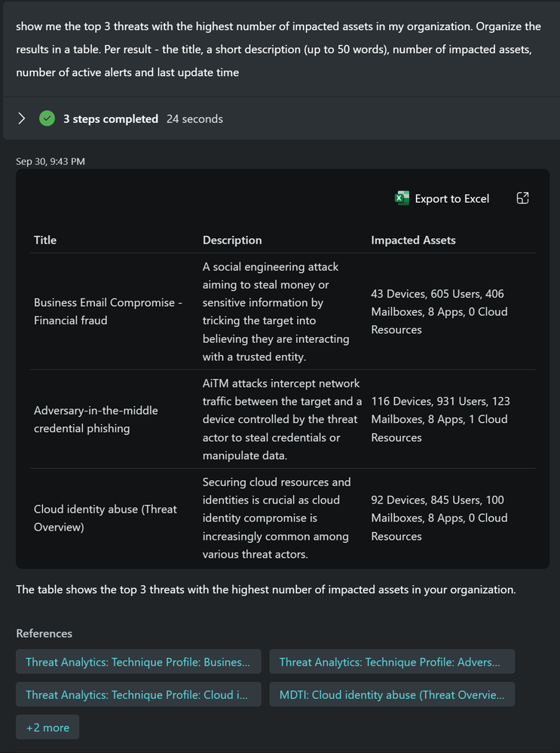
Task: Click the Description column header
Action: (x=232, y=240)
